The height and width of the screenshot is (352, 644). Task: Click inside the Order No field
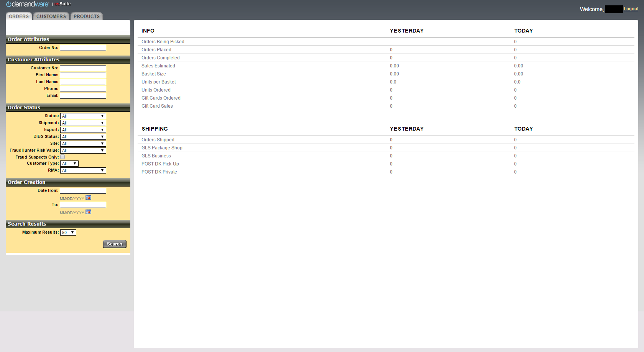point(83,47)
